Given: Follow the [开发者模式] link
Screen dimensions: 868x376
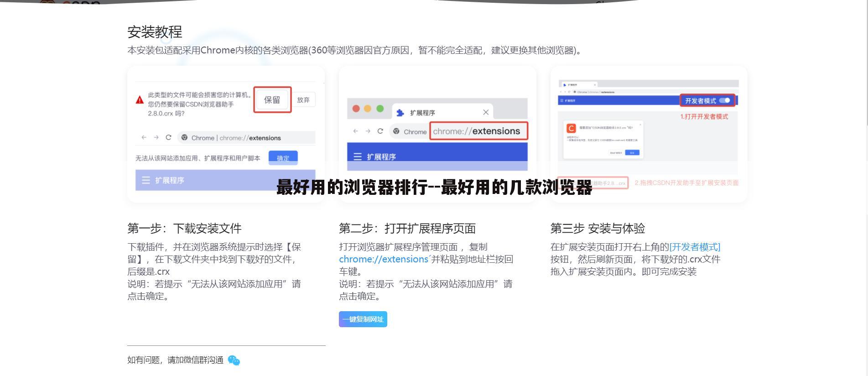Looking at the screenshot, I should (695, 247).
